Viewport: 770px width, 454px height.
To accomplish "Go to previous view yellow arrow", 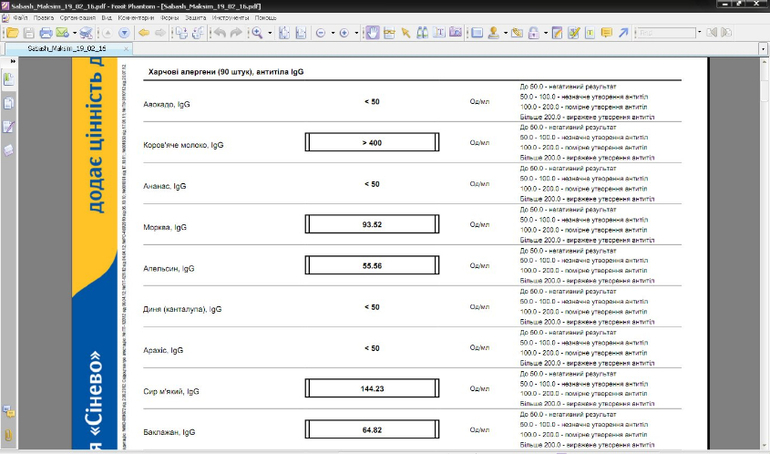I will 144,33.
